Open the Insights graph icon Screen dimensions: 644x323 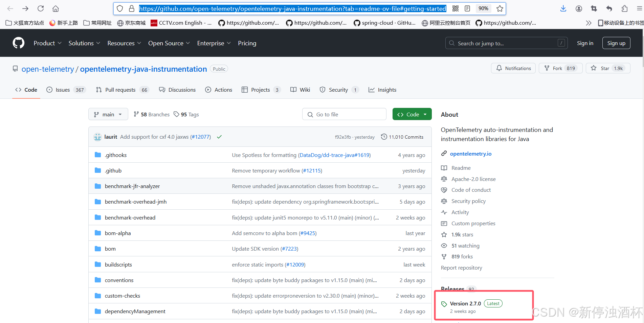click(372, 90)
